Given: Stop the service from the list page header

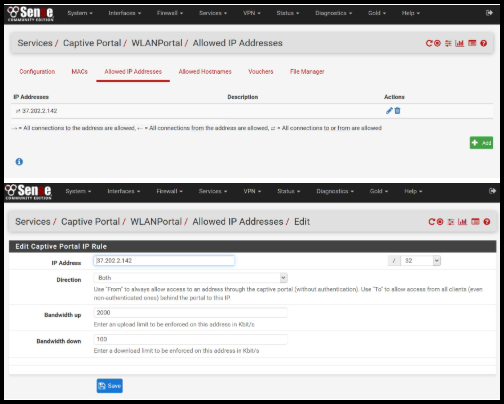Looking at the screenshot, I should tap(437, 43).
